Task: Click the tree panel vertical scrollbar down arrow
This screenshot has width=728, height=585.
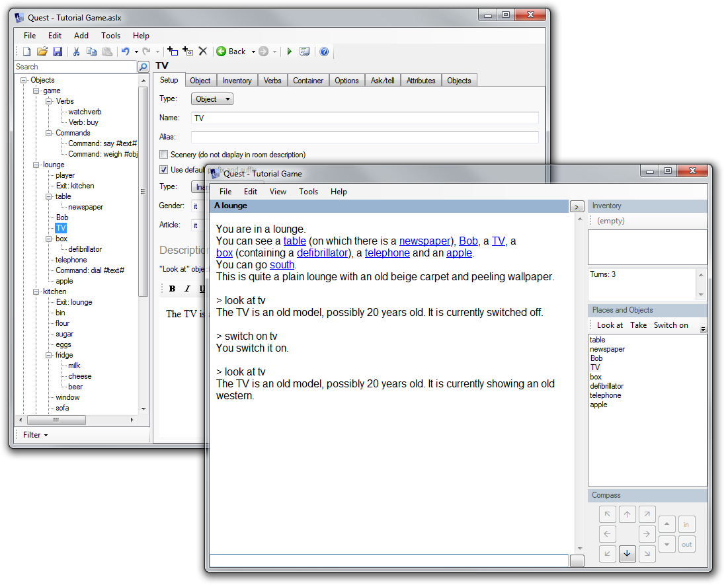Action: (143, 409)
